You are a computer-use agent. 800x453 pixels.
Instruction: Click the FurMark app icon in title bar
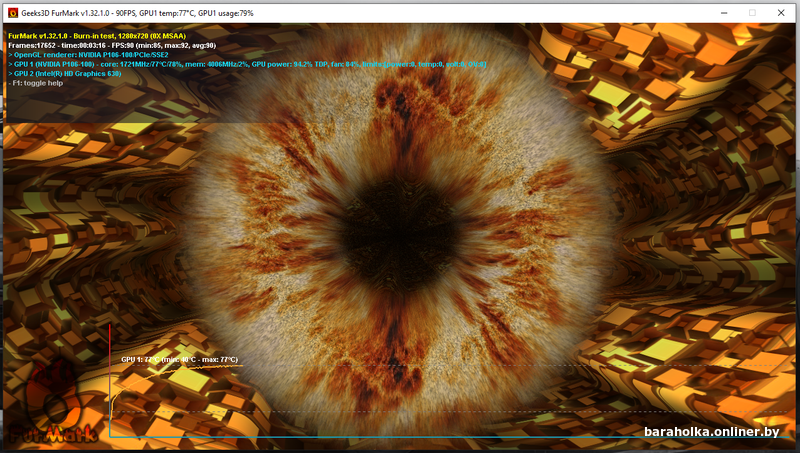pos(12,12)
